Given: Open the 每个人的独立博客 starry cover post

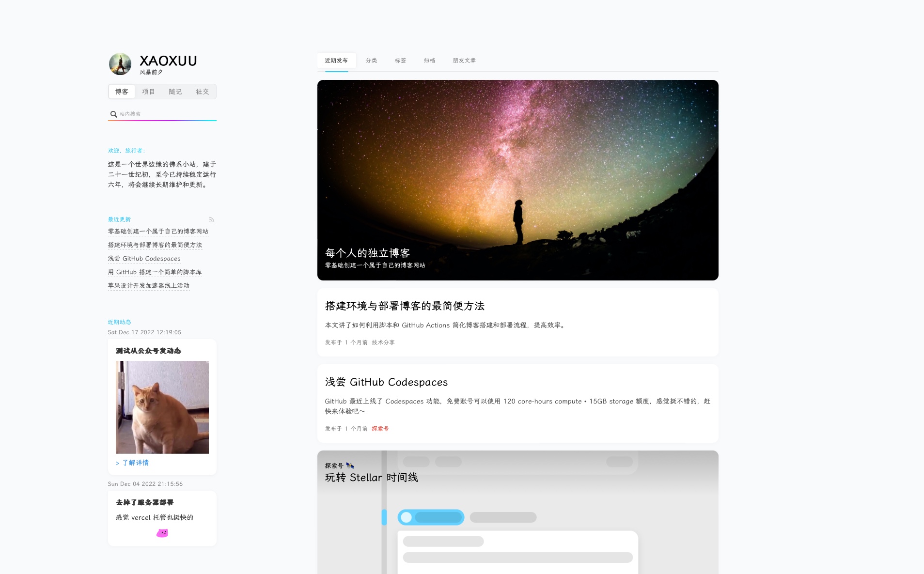Looking at the screenshot, I should click(517, 180).
